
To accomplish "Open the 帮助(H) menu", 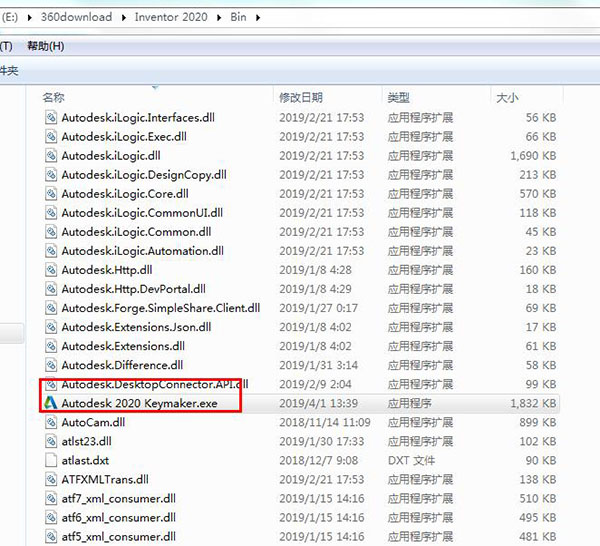I will (x=45, y=46).
